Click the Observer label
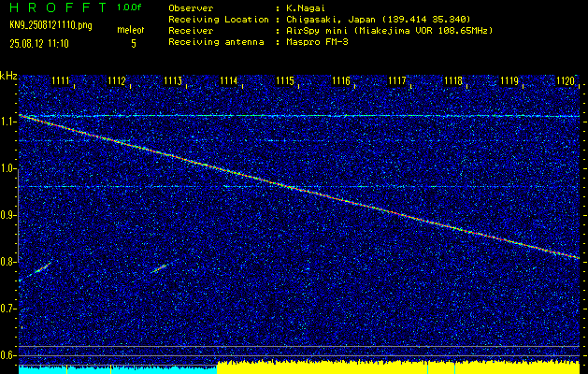 (191, 7)
